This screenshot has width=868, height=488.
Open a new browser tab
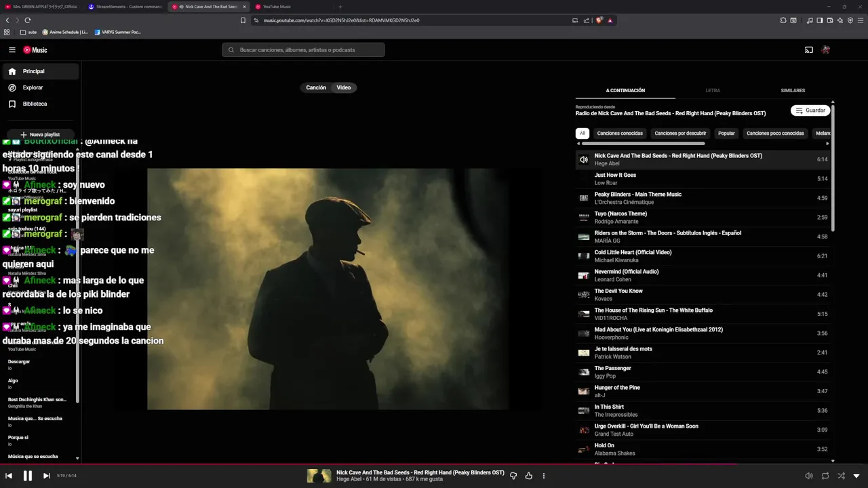[x=340, y=7]
